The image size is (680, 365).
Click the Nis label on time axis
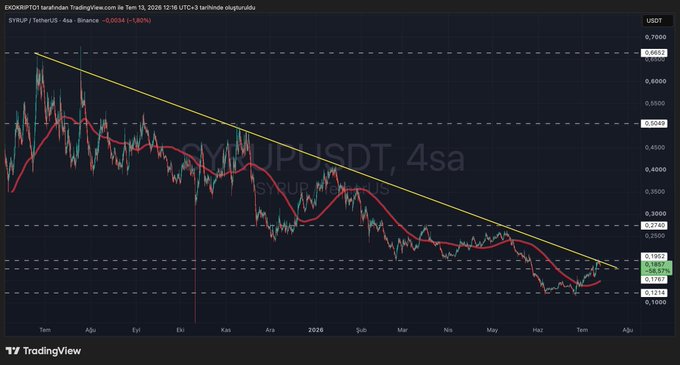(x=448, y=330)
